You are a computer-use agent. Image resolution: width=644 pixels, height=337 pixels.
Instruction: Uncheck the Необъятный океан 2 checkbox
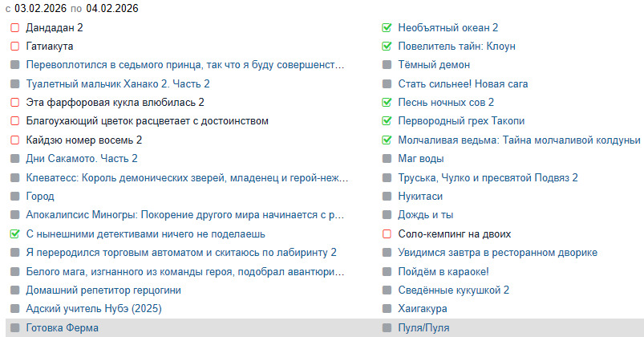click(387, 27)
